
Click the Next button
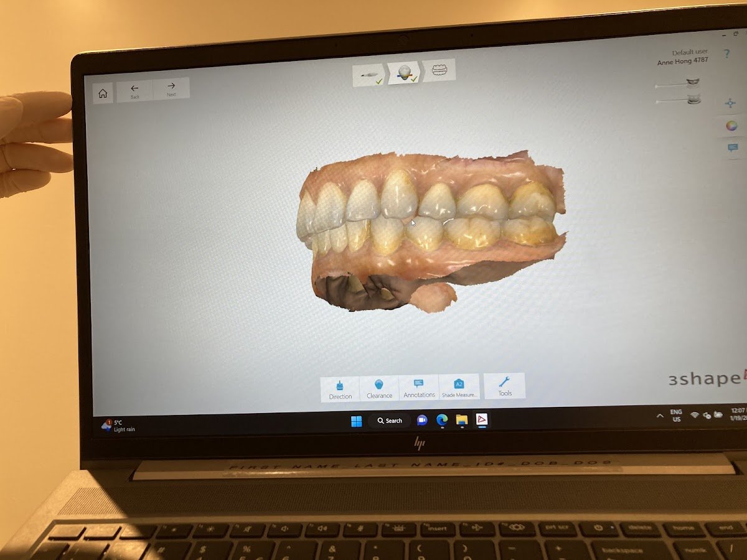171,90
